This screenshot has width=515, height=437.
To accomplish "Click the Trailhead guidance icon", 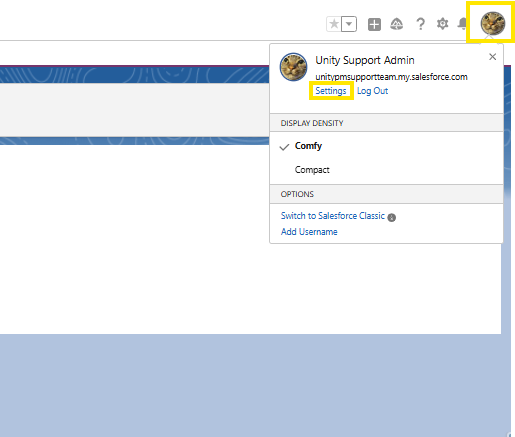I will click(397, 24).
